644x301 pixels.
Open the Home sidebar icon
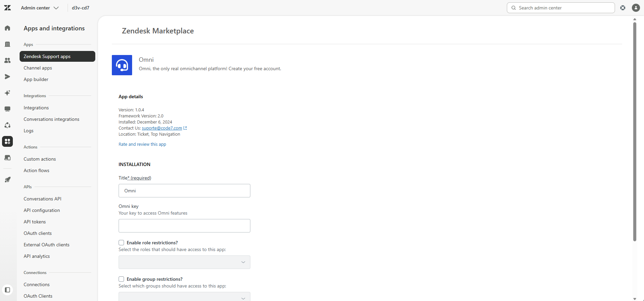[x=7, y=28]
